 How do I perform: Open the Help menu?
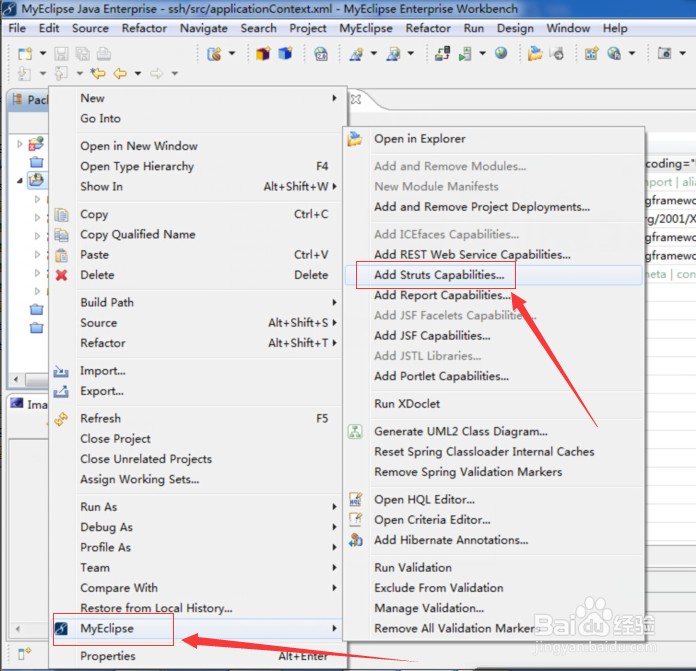pyautogui.click(x=615, y=28)
